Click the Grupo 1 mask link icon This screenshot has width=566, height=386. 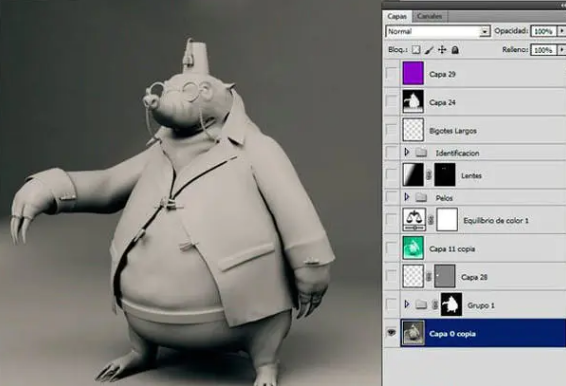[x=435, y=305]
